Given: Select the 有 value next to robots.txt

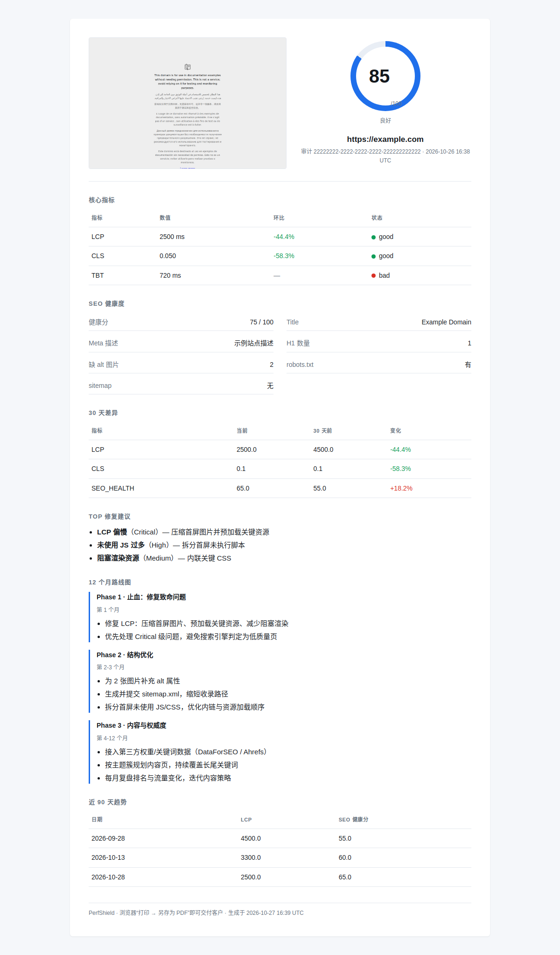Looking at the screenshot, I should tap(468, 365).
